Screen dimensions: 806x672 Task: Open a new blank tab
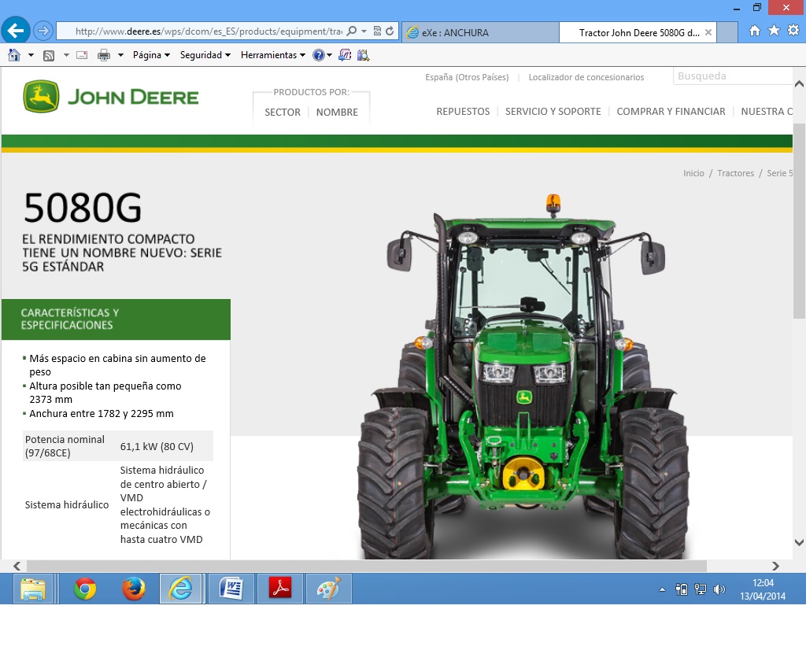pos(727,32)
